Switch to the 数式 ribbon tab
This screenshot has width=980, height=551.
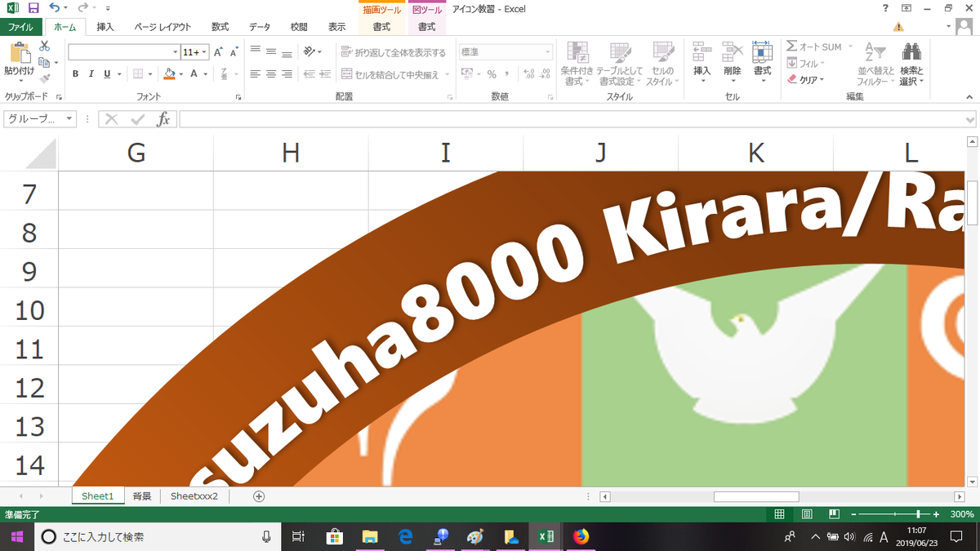pos(219,26)
